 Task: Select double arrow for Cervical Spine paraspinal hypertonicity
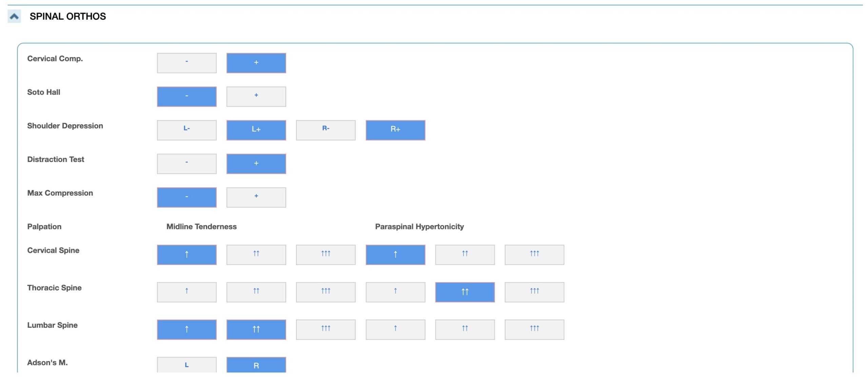pyautogui.click(x=465, y=254)
